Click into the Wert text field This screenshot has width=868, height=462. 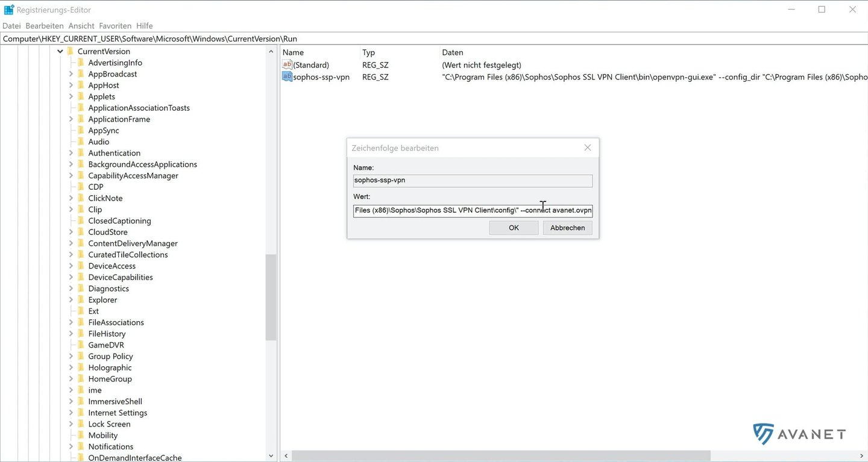click(x=473, y=211)
